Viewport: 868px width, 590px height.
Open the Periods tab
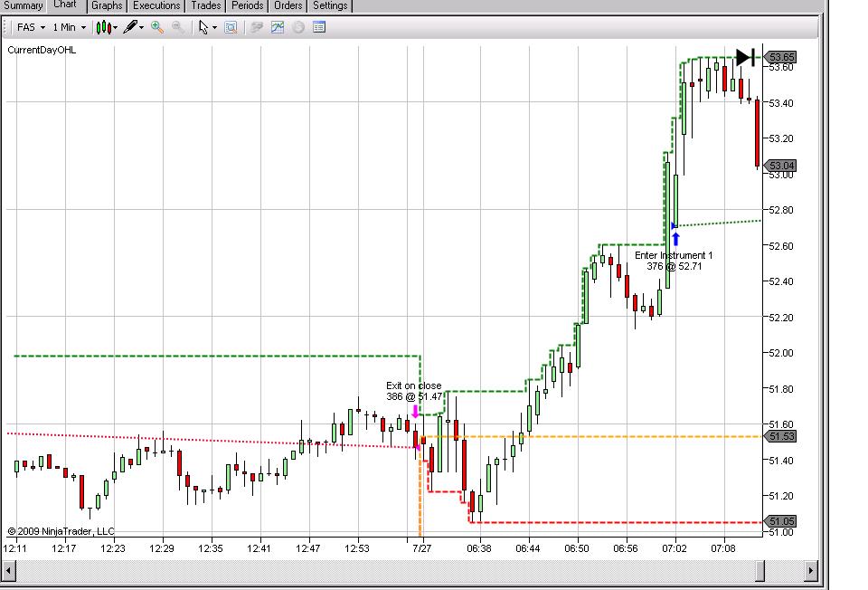pos(248,5)
